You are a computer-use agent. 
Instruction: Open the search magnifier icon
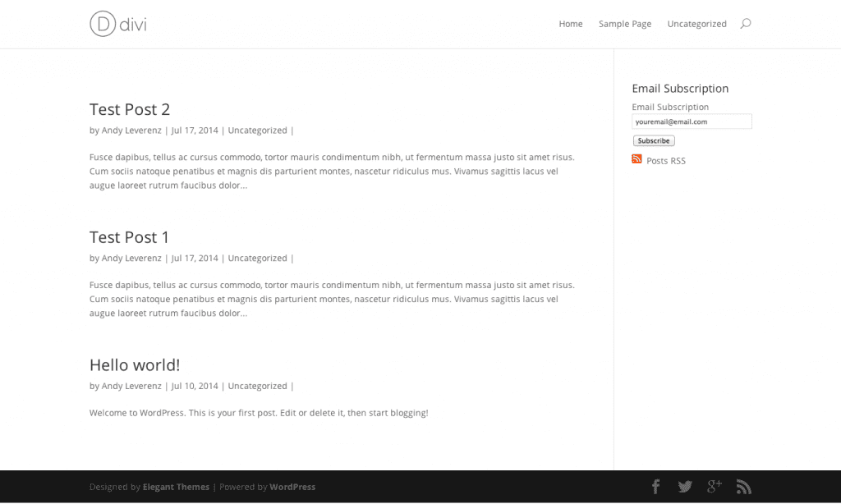pos(745,24)
